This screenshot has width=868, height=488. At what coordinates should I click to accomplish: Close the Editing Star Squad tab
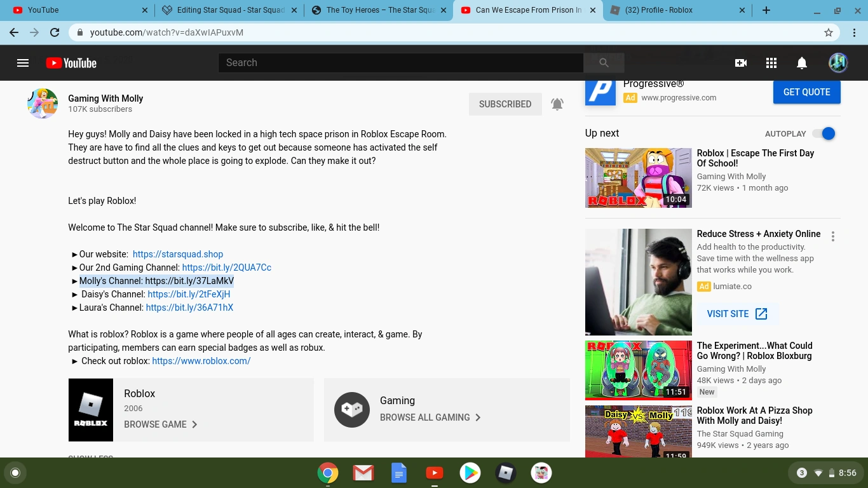click(294, 10)
